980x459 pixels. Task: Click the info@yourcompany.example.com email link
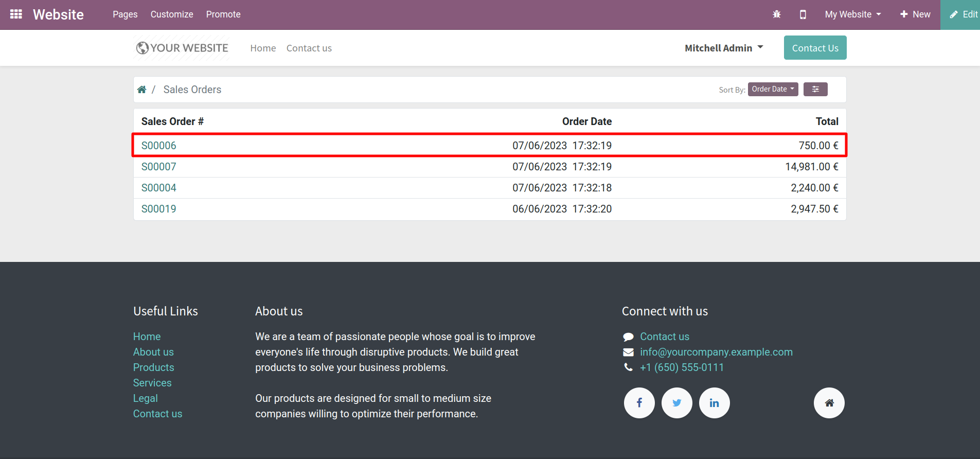pyautogui.click(x=716, y=352)
